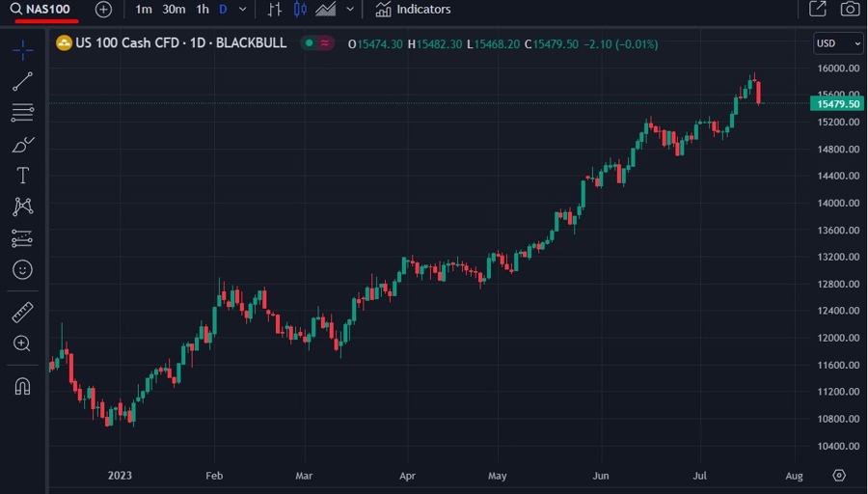Select the trend line tool
The image size is (868, 494).
coord(23,81)
